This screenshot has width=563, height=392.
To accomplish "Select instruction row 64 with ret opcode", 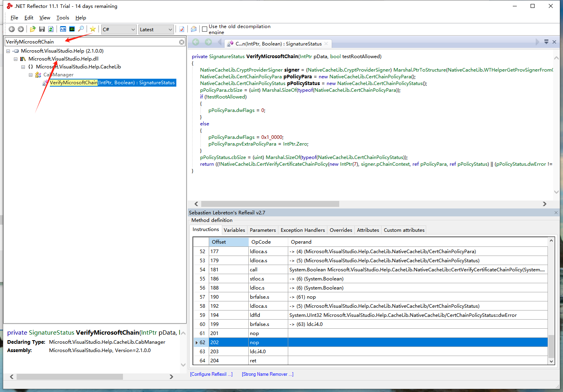I will (x=370, y=361).
